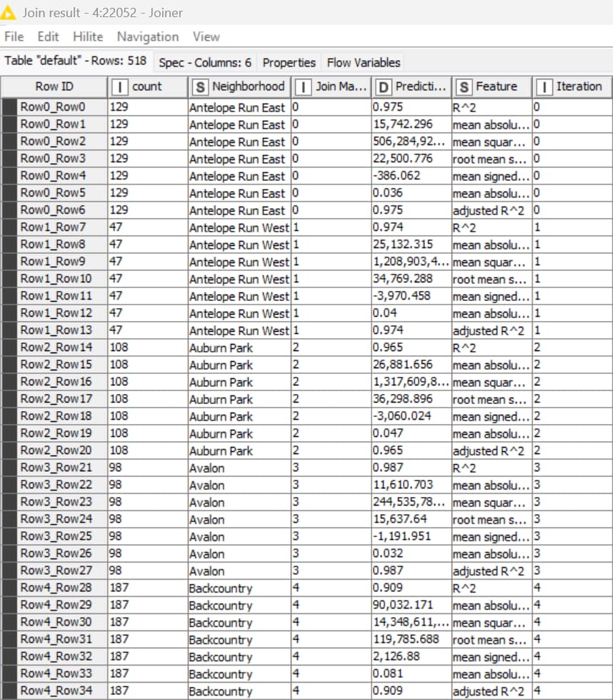This screenshot has height=700, width=613.
Task: Click the Iteration column header
Action: pyautogui.click(x=572, y=87)
